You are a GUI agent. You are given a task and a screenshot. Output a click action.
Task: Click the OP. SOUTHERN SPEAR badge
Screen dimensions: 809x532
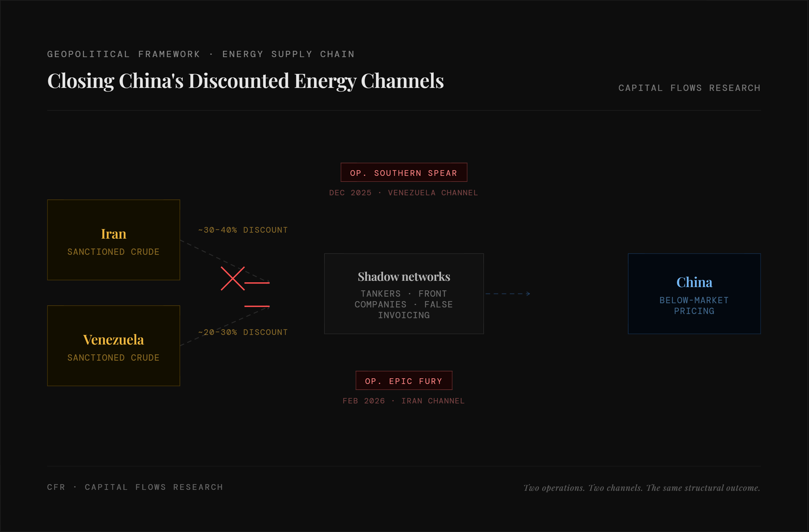point(404,173)
